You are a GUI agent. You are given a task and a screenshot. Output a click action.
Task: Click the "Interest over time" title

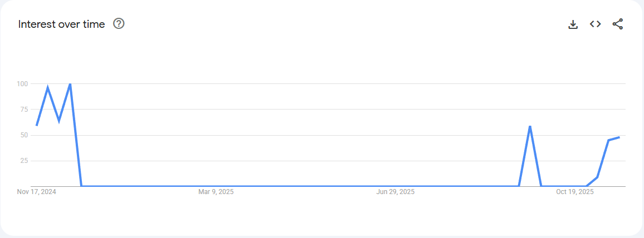point(61,24)
